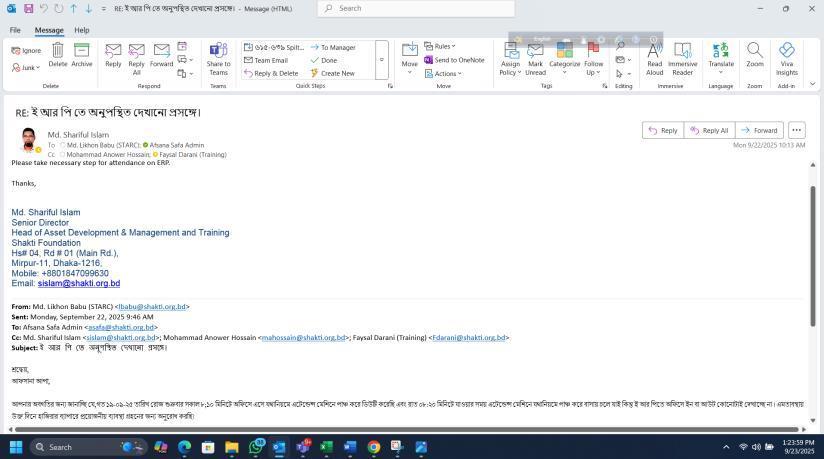Archive this message

coord(82,53)
